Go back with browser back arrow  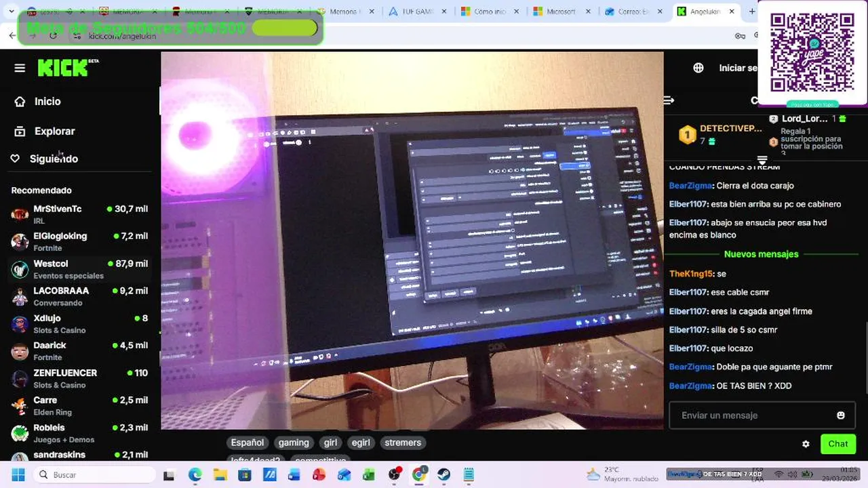(12, 36)
